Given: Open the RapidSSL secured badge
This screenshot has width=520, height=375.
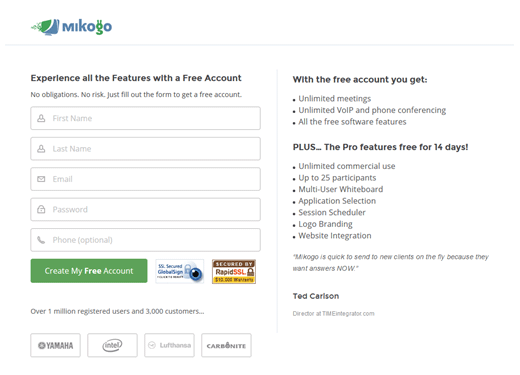Looking at the screenshot, I should [234, 272].
